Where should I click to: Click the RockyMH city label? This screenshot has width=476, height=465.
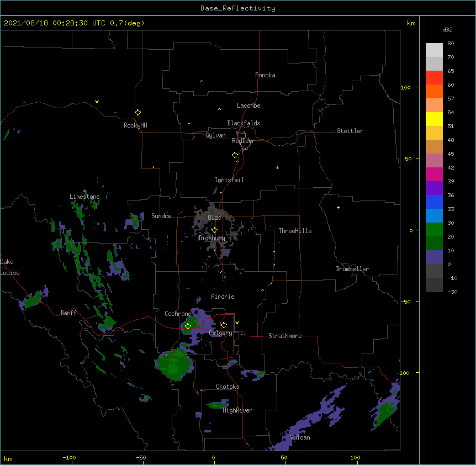coord(135,125)
